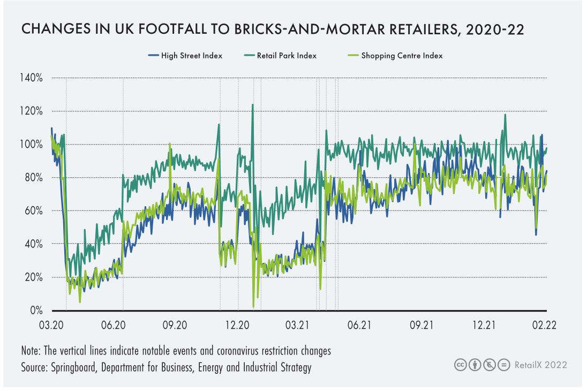Select the 02.22 x-axis label
Viewport: 587px width, 392px height.
point(544,325)
